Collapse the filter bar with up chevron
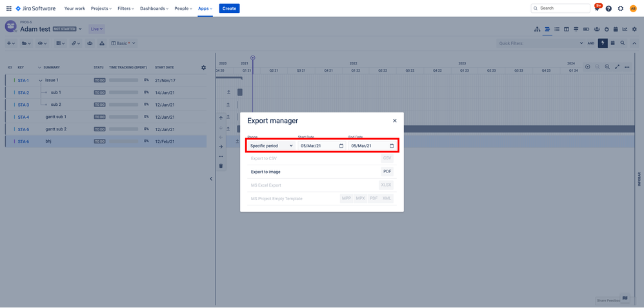644x308 pixels. (x=634, y=43)
